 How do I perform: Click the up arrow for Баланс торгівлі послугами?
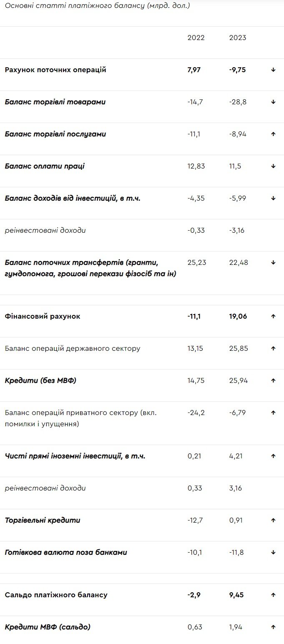click(x=273, y=134)
